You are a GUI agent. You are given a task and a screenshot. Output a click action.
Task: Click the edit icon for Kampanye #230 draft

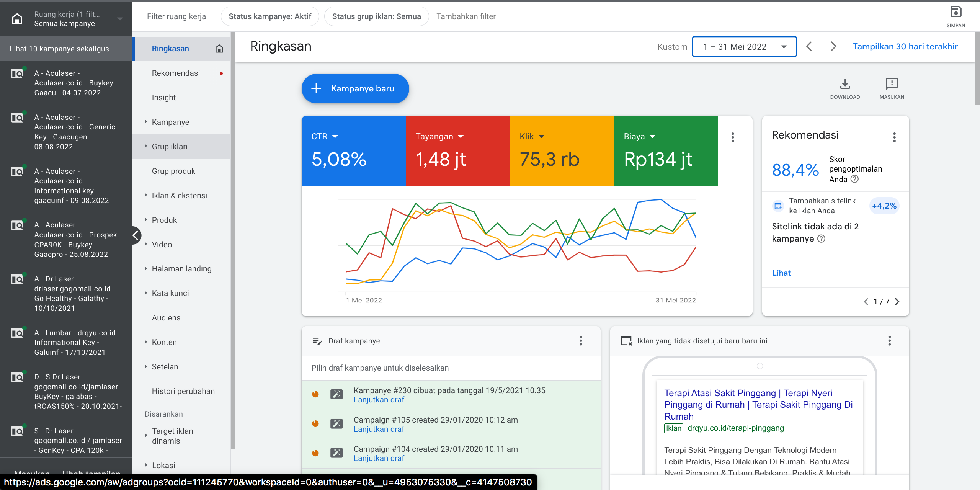[x=336, y=394]
